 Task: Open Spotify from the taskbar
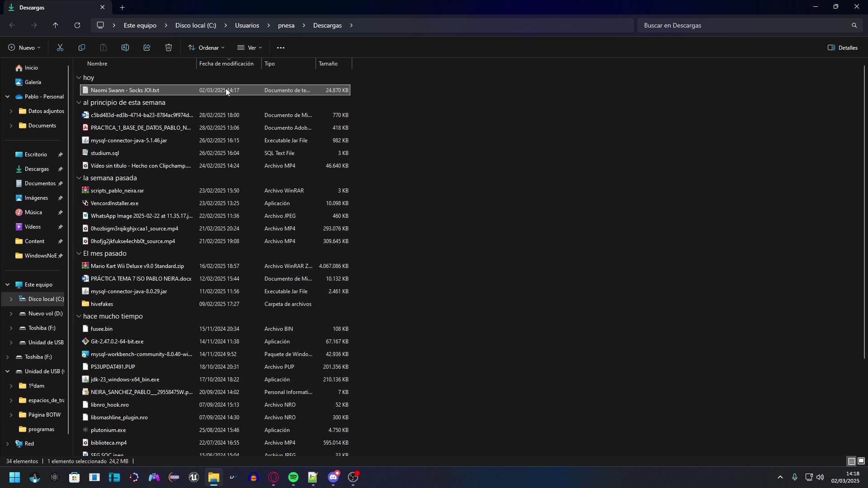coord(293,477)
